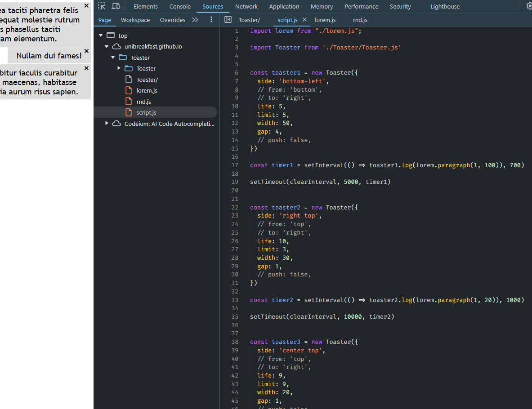Open rnd.js in the file tree
The image size is (532, 409).
[x=143, y=102]
